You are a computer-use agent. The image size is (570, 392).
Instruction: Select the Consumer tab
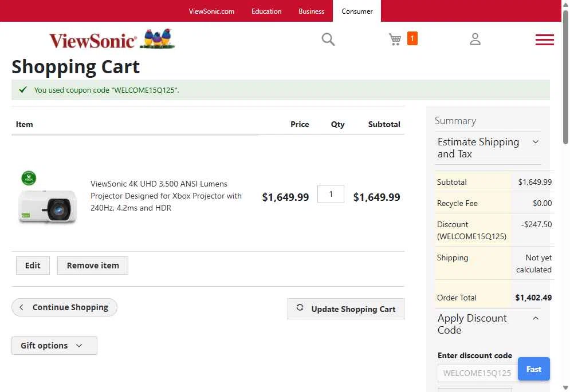click(x=357, y=11)
